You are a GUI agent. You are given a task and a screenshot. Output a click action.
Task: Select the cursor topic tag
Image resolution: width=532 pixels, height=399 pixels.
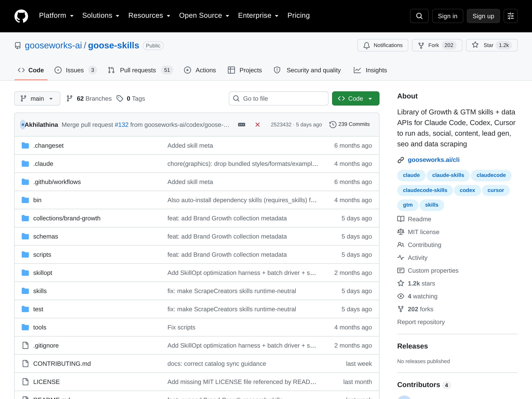coord(496,190)
